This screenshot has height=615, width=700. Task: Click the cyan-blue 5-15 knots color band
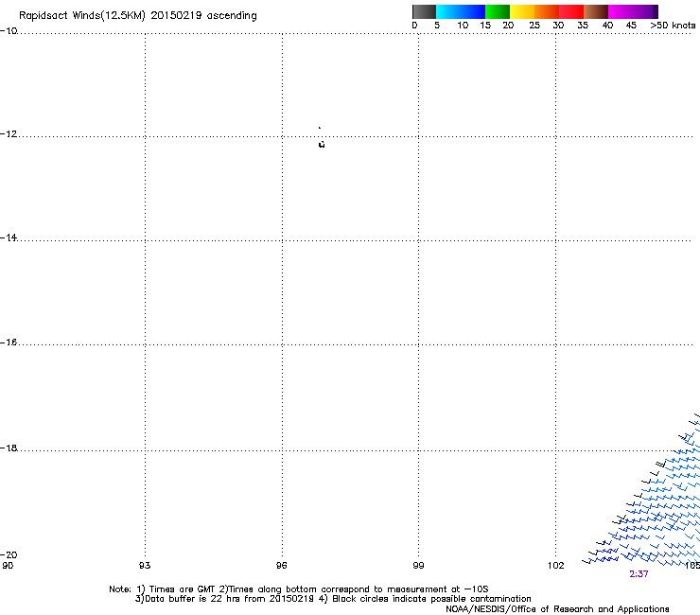[461, 11]
